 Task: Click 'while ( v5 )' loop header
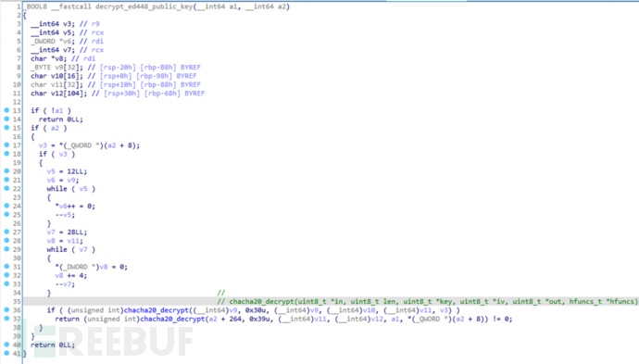point(71,189)
